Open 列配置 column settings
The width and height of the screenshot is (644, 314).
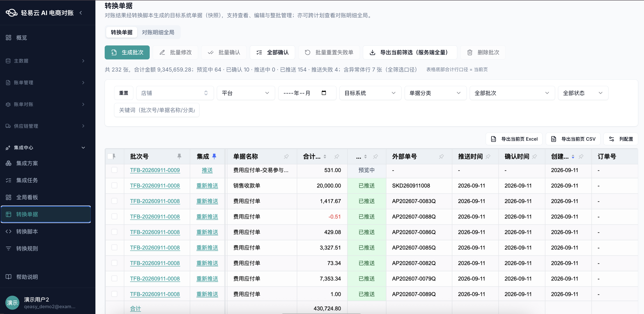tap(621, 139)
